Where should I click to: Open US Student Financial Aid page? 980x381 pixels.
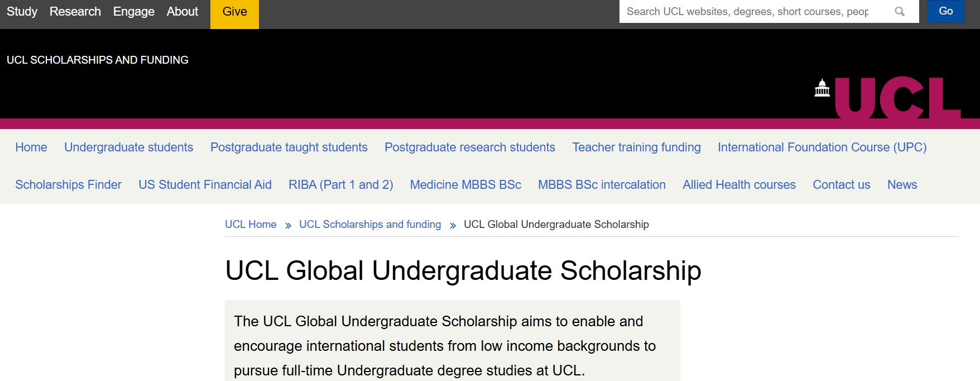pos(205,185)
